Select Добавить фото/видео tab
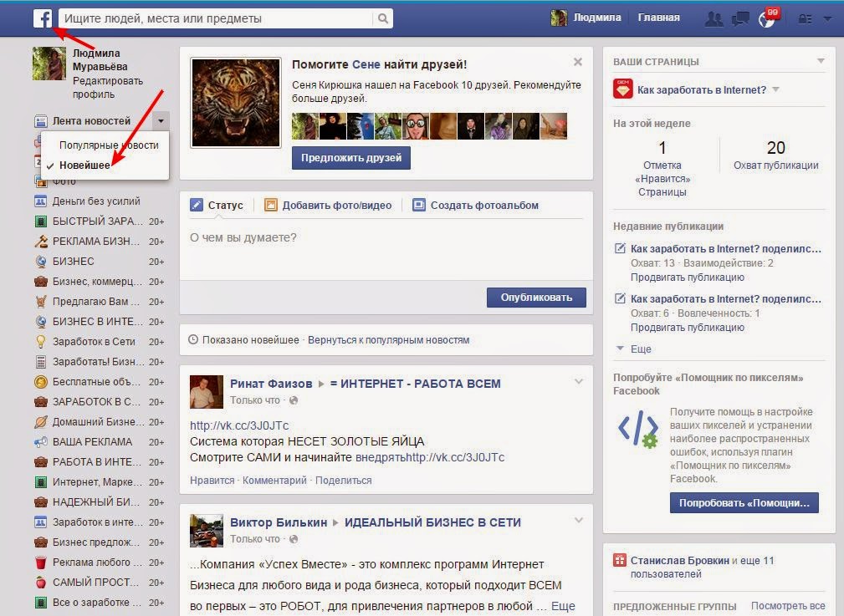 (328, 205)
